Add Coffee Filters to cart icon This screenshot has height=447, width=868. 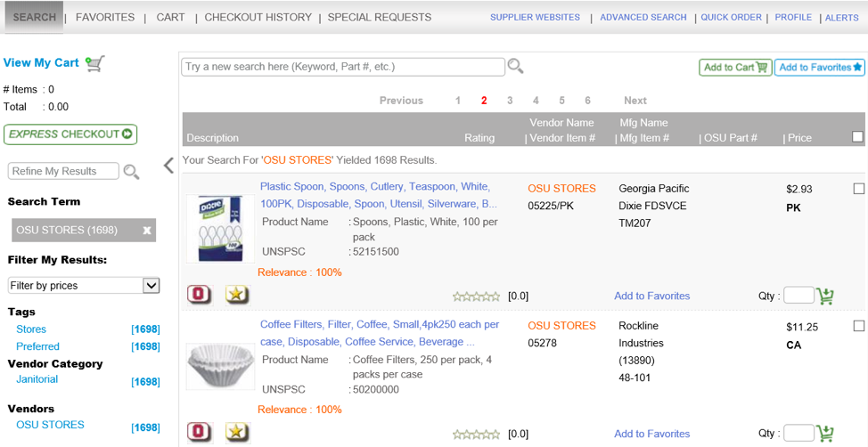[x=825, y=434]
